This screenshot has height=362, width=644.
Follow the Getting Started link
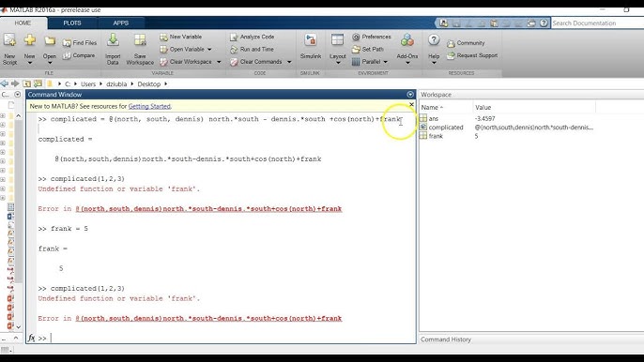pyautogui.click(x=149, y=106)
